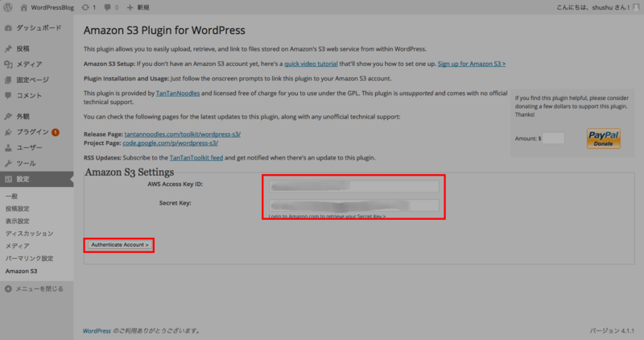The height and width of the screenshot is (340, 644).
Task: Click the 新規 plus icon
Action: [x=130, y=7]
